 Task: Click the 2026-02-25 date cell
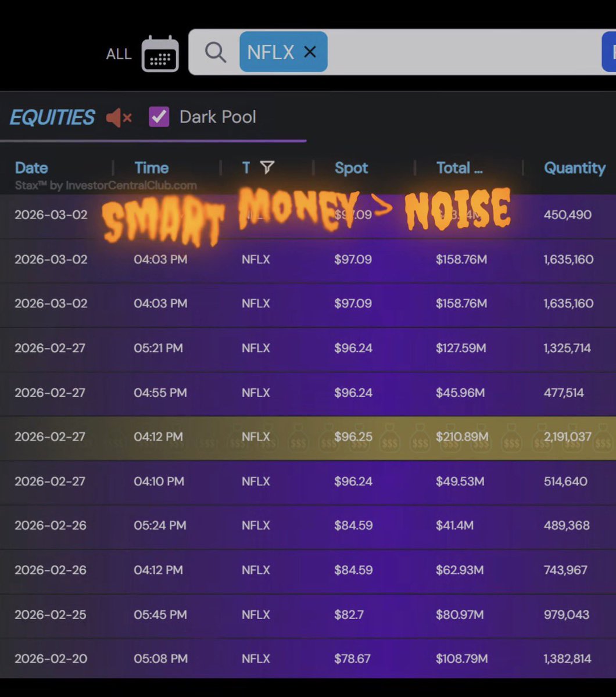(x=51, y=614)
